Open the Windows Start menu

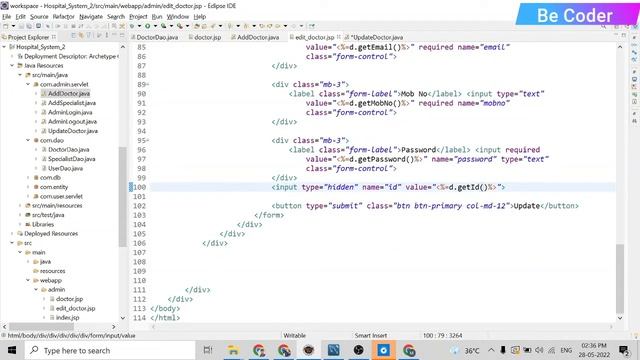coord(12,350)
